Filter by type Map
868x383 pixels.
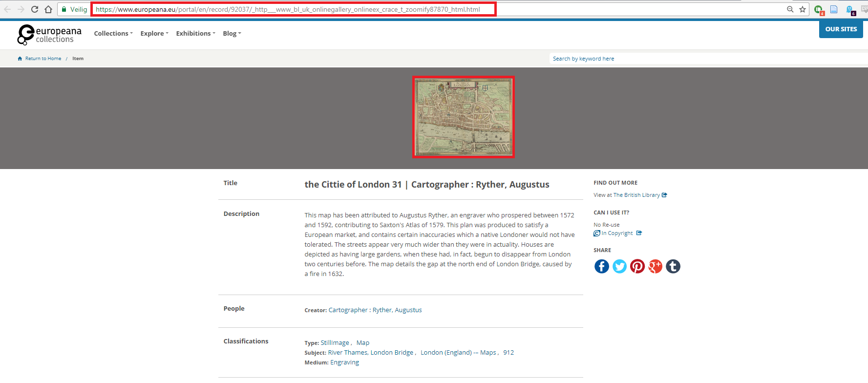click(x=363, y=343)
